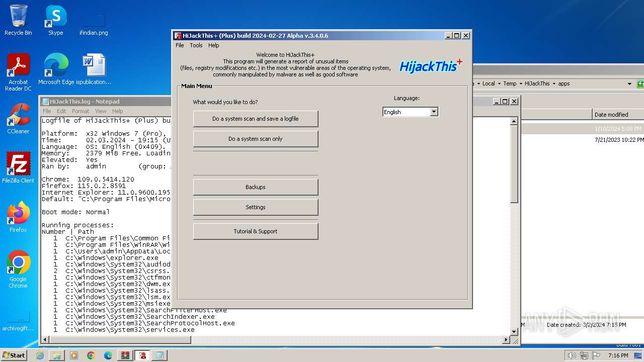
Task: Open Notepad Edit menu
Action: [61, 111]
